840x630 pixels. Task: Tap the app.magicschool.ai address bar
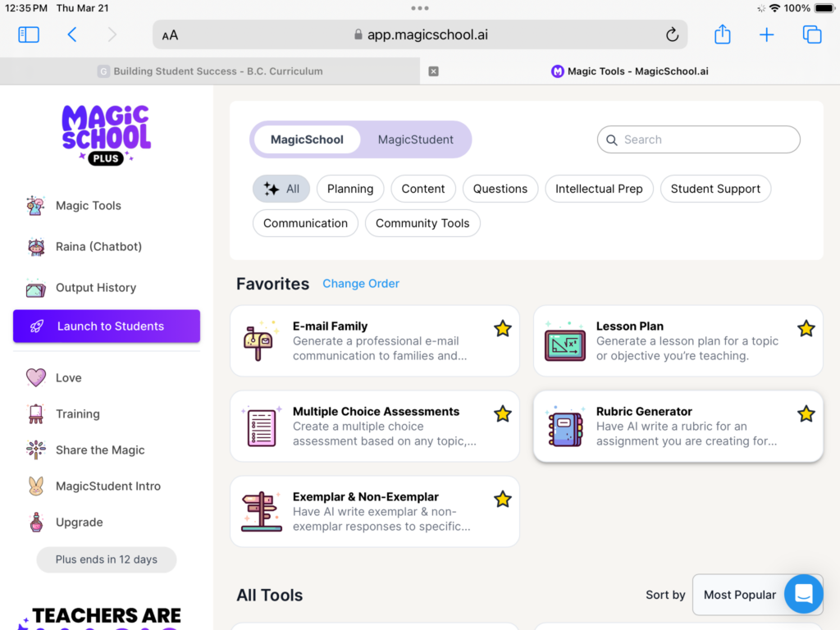coord(421,34)
